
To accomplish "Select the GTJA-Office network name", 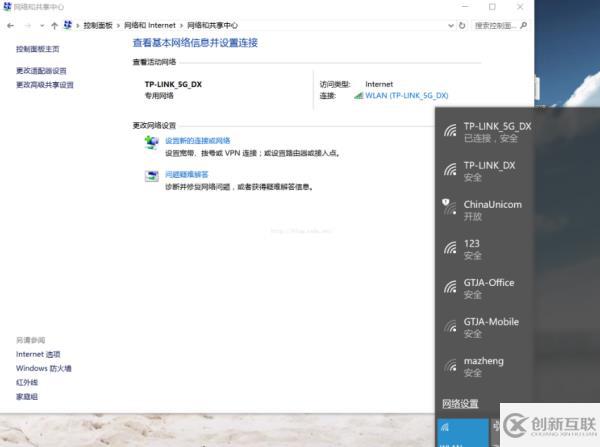I will pyautogui.click(x=489, y=283).
